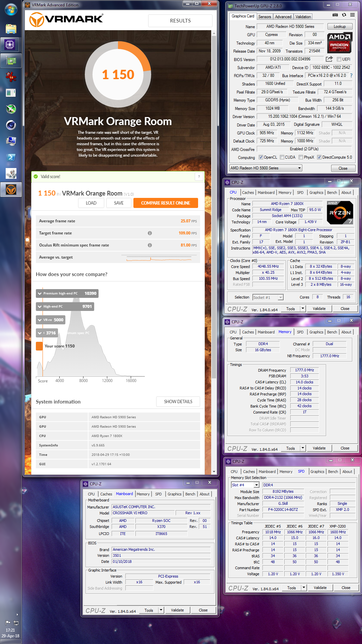Viewport: 362px width, 644px height.
Task: Launch PowerShell from the taskbar
Action: click(11, 157)
